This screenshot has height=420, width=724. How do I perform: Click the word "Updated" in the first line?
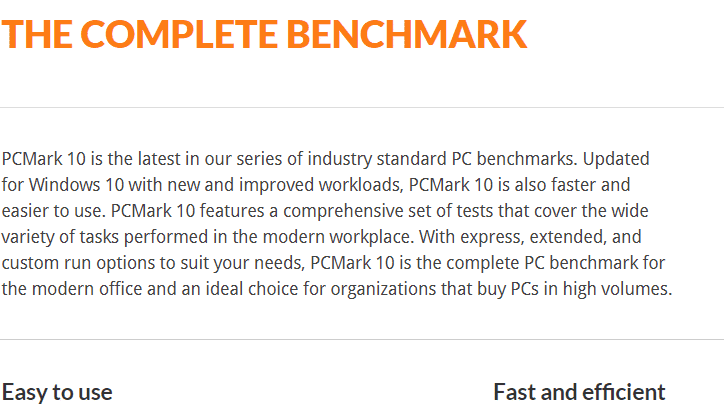(616, 160)
